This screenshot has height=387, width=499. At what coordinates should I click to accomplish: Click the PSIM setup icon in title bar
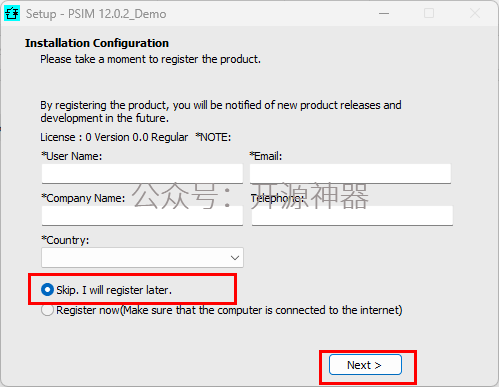12,13
